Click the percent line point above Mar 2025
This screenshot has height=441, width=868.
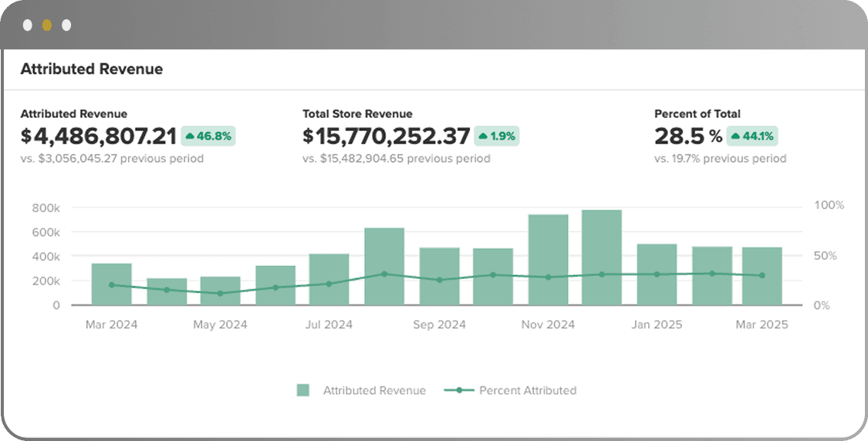click(x=762, y=275)
